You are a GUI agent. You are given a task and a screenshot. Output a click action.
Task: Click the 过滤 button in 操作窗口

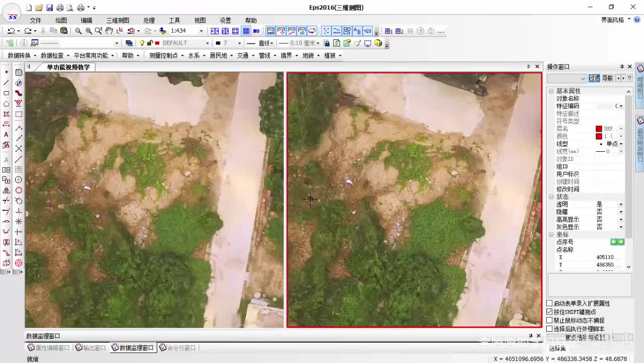click(x=595, y=78)
